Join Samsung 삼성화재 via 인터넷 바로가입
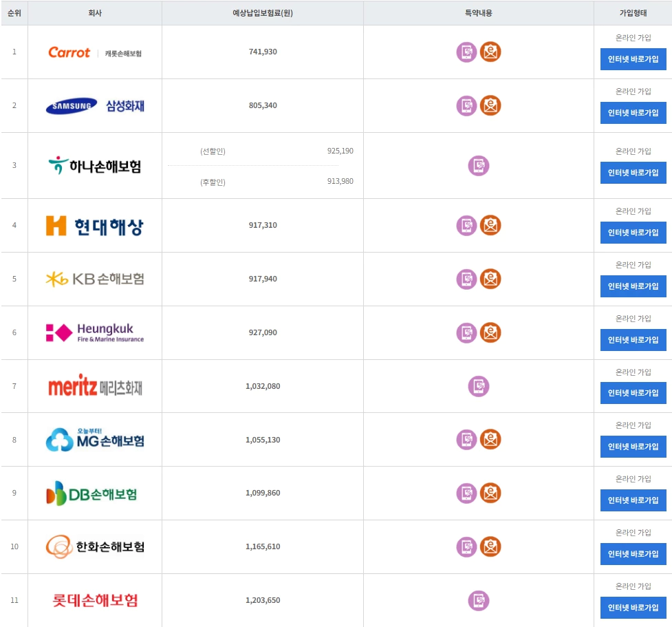This screenshot has height=627, width=672. 633,113
